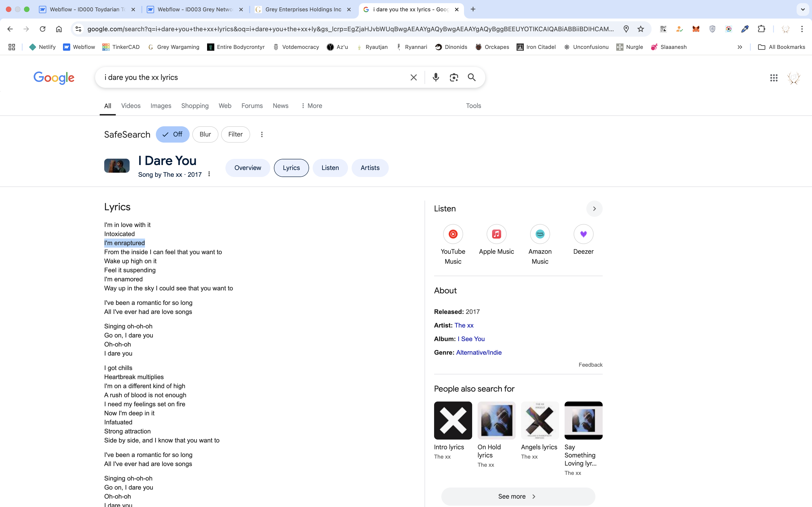Open the Deezer listening option
Screen dimensions: 812x507
pos(583,234)
